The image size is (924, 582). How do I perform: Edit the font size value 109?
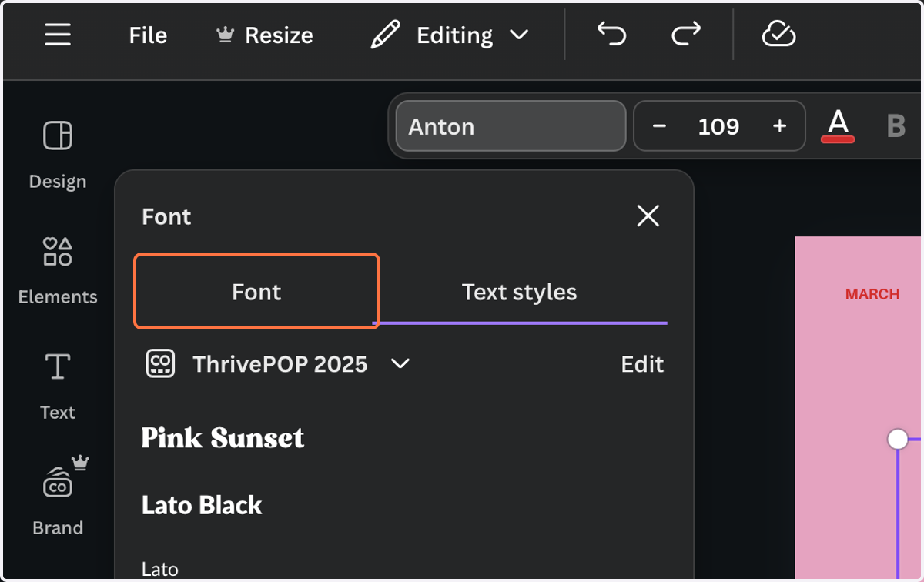[x=718, y=126]
